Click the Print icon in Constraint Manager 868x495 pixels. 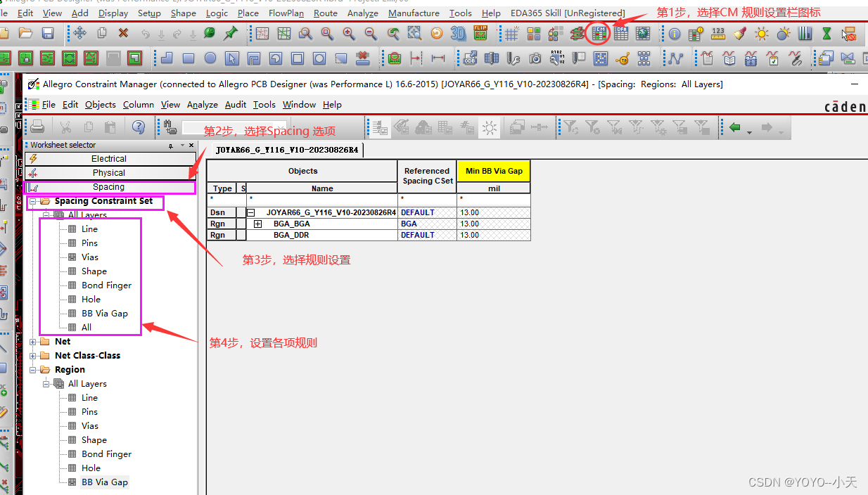coord(38,127)
